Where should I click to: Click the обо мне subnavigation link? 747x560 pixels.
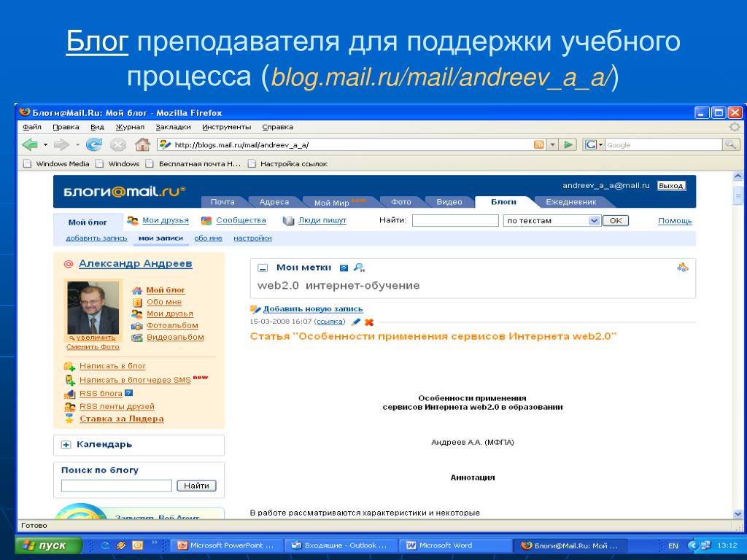(208, 238)
